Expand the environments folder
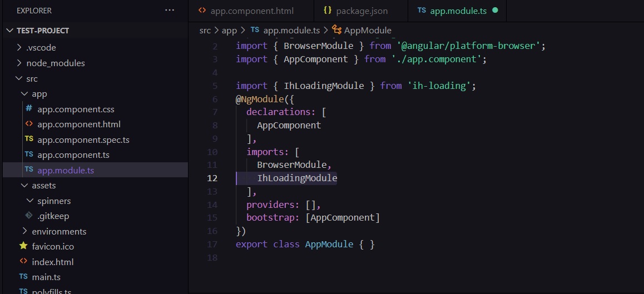Viewport: 644px width, 294px height. click(24, 231)
